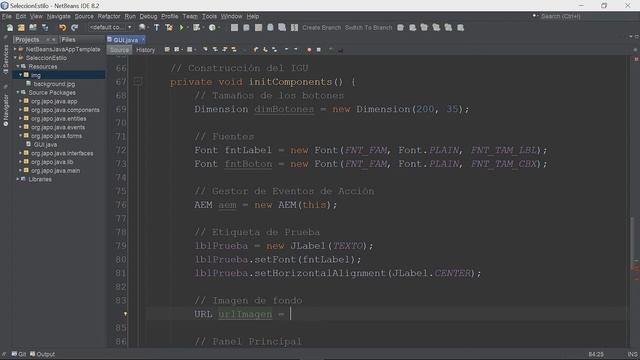Switch editor to History view
Viewport: 640px width, 360px height.
coord(145,50)
